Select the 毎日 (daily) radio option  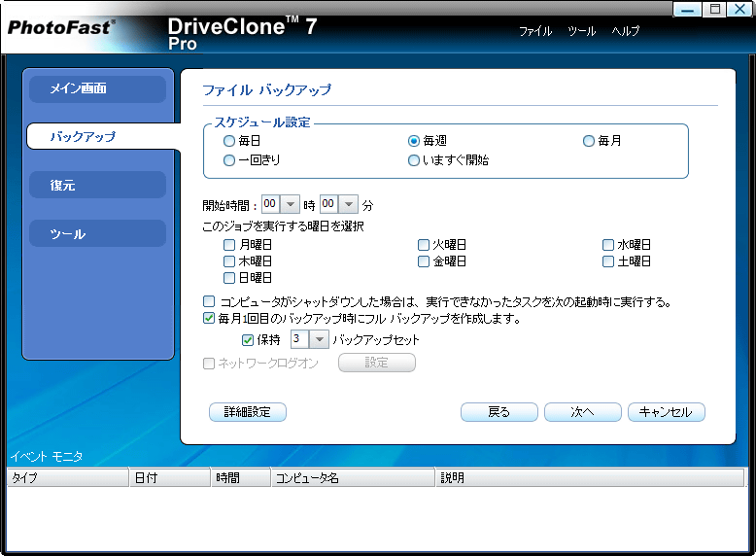tap(229, 141)
